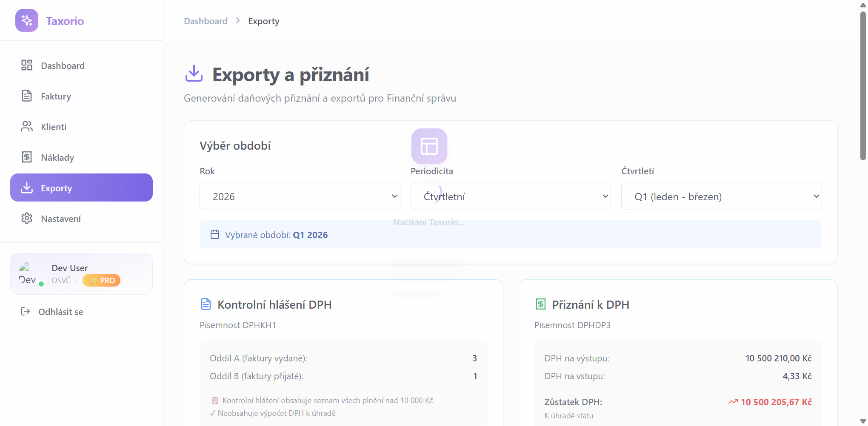Click the calendar icon beside Vybrané období
Viewport: 868px width, 426px height.
(x=215, y=235)
